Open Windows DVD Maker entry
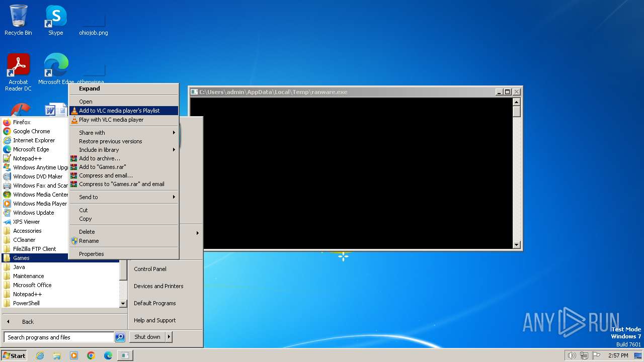The height and width of the screenshot is (362, 644). tap(38, 176)
